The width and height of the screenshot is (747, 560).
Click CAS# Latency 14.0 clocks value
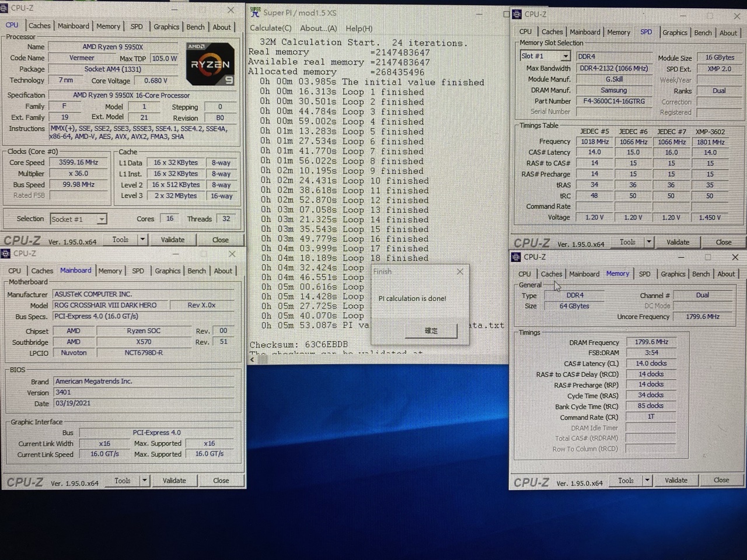coord(651,363)
